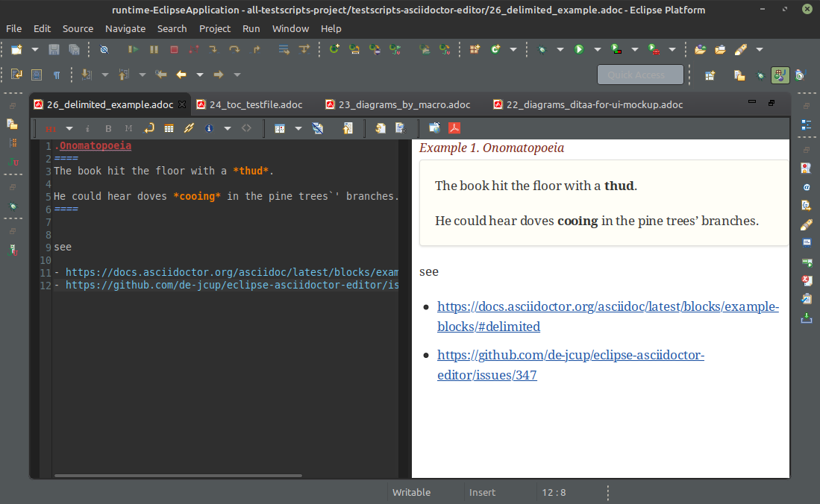Open the Source menu
The width and height of the screenshot is (820, 504).
[x=78, y=29]
